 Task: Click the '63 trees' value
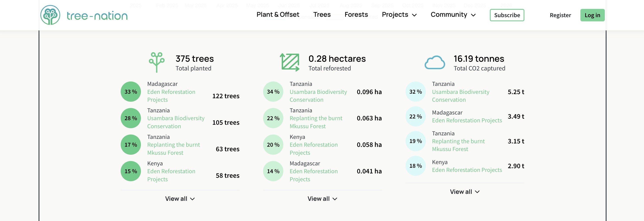tap(228, 149)
